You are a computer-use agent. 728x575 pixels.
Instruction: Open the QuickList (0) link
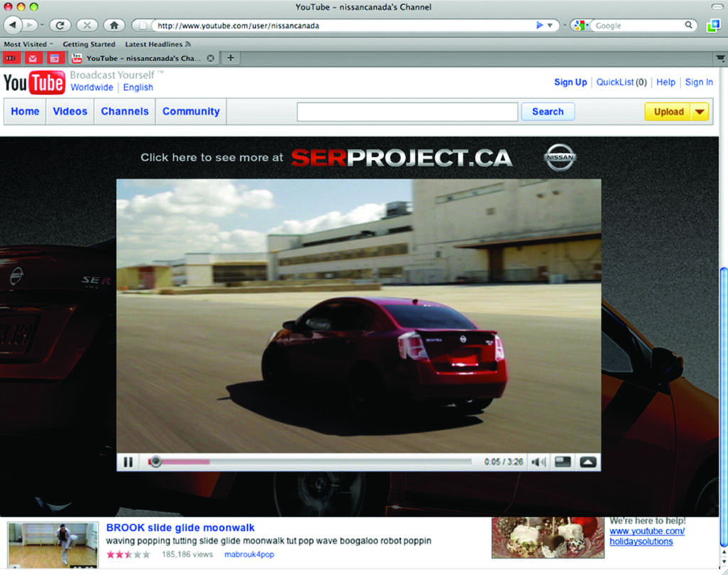point(621,82)
